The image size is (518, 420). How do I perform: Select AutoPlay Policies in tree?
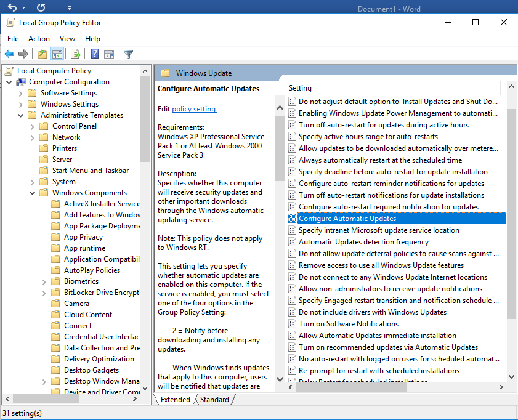click(x=92, y=270)
